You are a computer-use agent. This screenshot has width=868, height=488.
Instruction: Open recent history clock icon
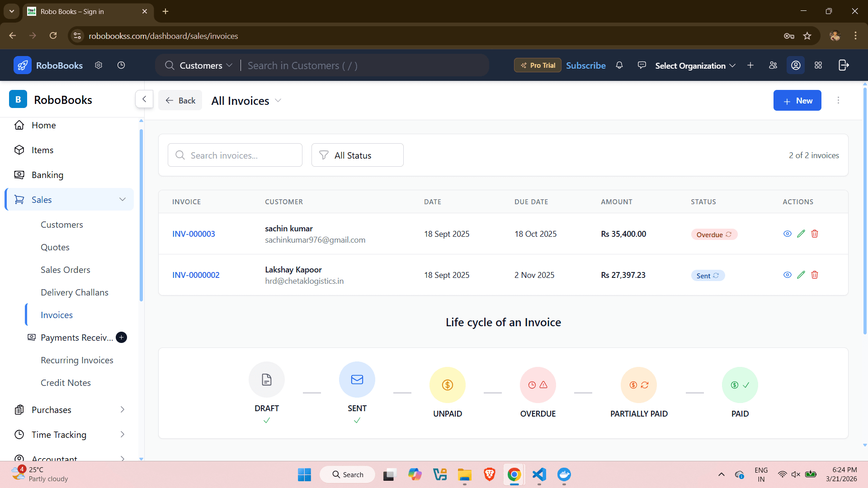point(121,65)
